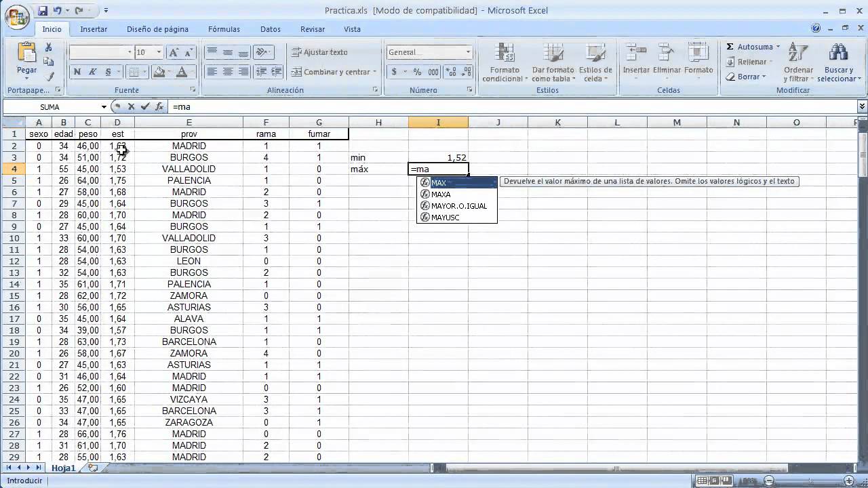Apply percent style format

coord(418,72)
